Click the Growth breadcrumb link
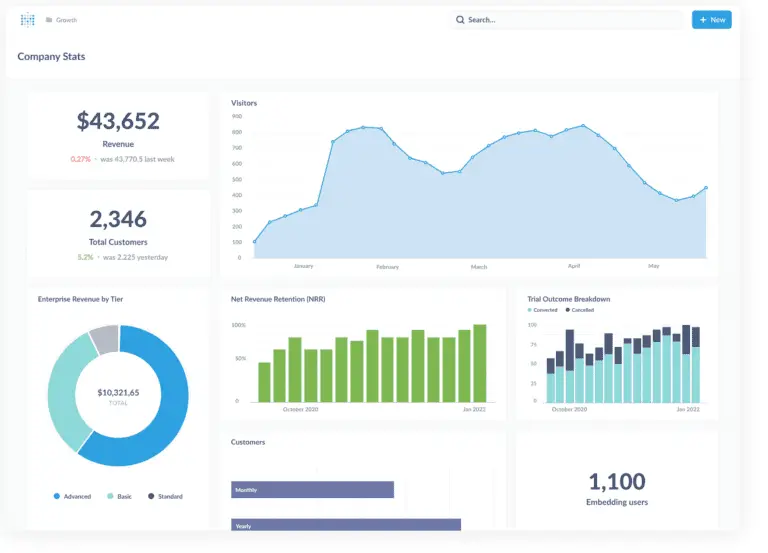The image size is (768, 553). tap(67, 20)
